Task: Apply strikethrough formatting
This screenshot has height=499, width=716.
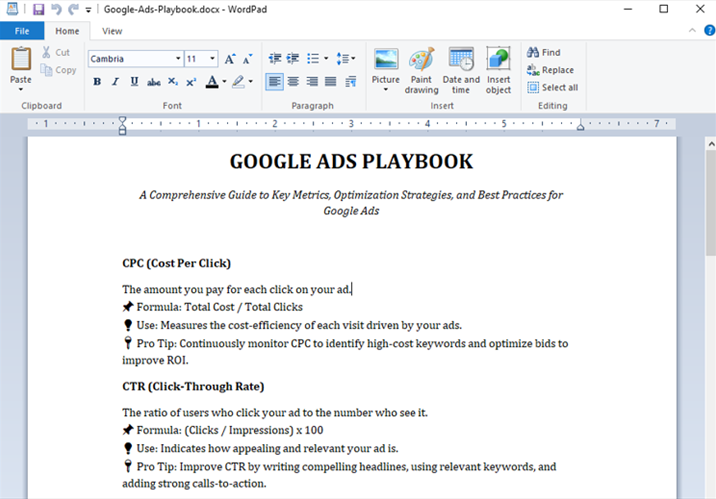Action: (x=153, y=82)
